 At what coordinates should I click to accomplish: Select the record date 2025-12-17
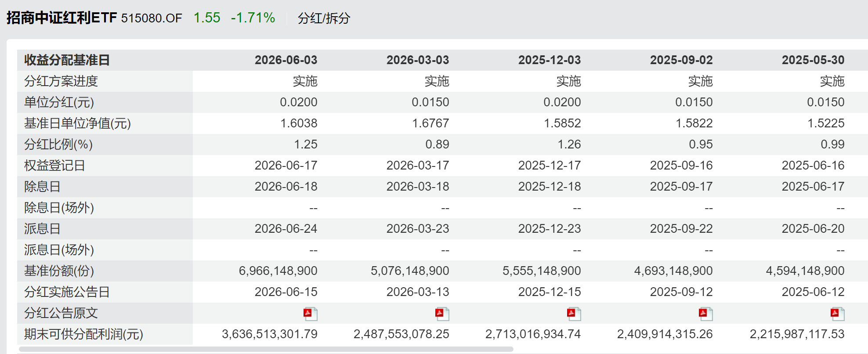click(550, 166)
